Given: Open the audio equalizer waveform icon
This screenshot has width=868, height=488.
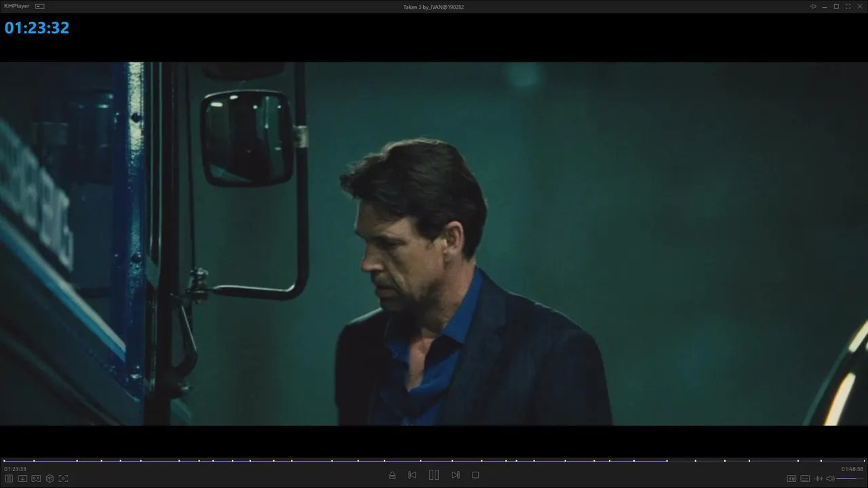Looking at the screenshot, I should (x=818, y=479).
